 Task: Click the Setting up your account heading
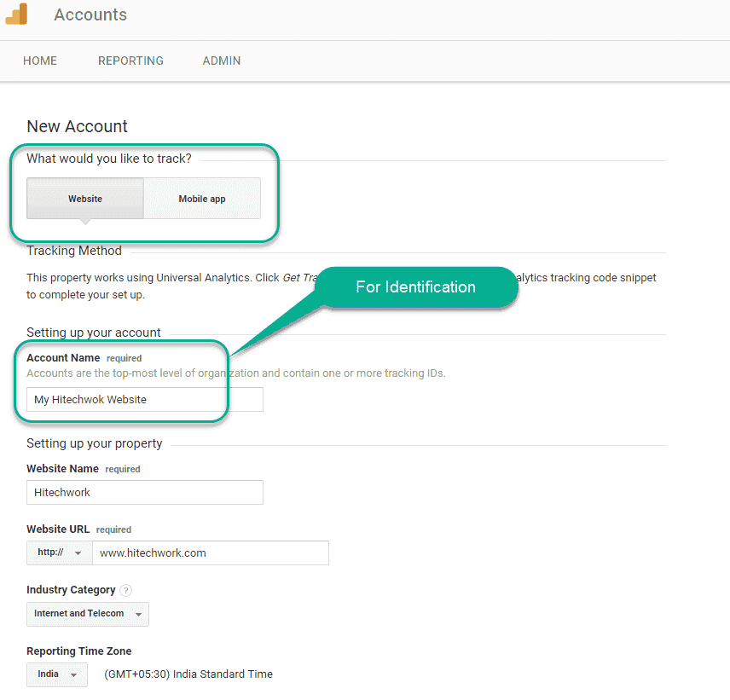click(x=94, y=333)
